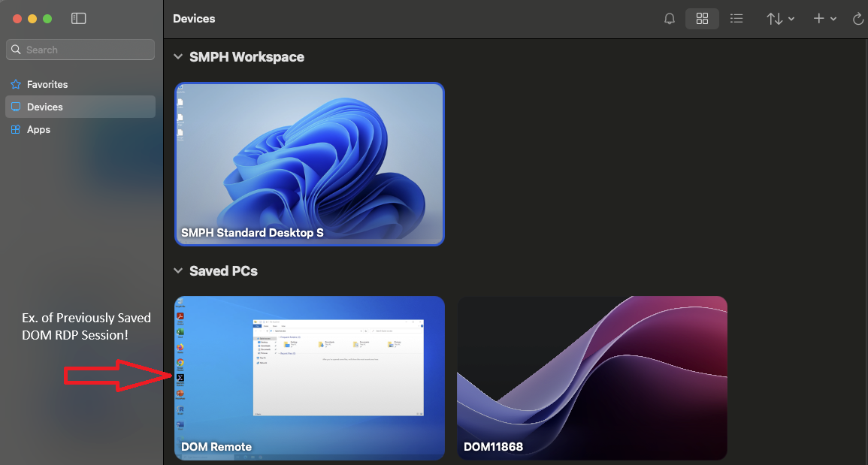The height and width of the screenshot is (465, 868).
Task: Maximize window with the green button
Action: point(47,19)
